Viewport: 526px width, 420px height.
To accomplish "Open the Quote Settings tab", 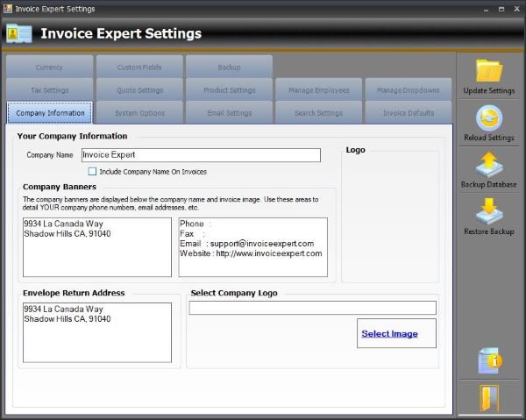I will [x=139, y=90].
